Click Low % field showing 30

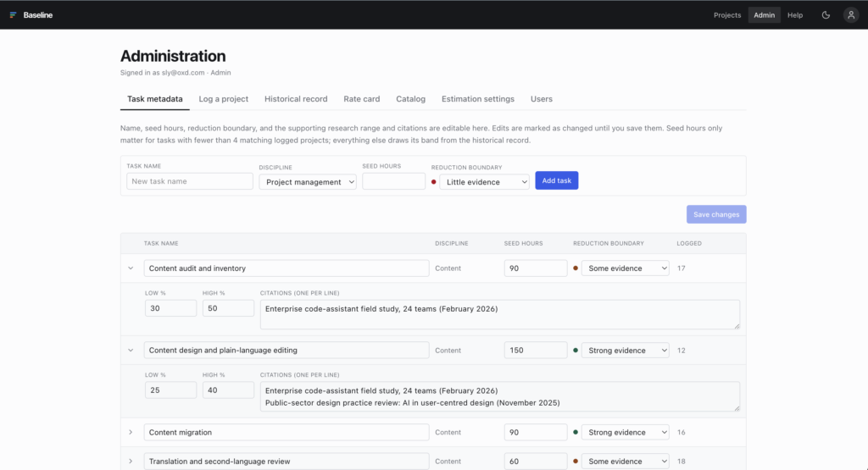click(170, 308)
